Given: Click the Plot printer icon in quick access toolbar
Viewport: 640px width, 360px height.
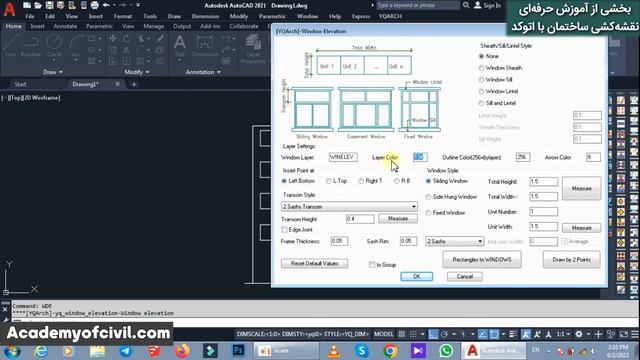Looking at the screenshot, I should click(x=94, y=5).
